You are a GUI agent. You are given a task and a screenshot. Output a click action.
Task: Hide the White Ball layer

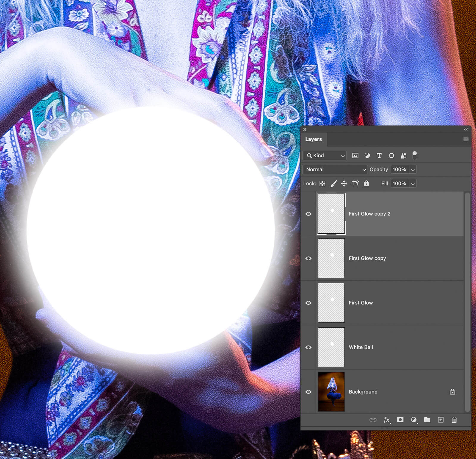click(309, 347)
